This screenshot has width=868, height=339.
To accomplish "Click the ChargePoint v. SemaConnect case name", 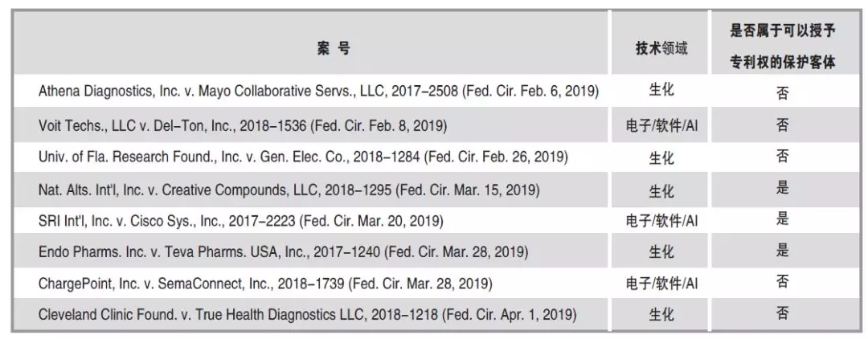I will [265, 284].
